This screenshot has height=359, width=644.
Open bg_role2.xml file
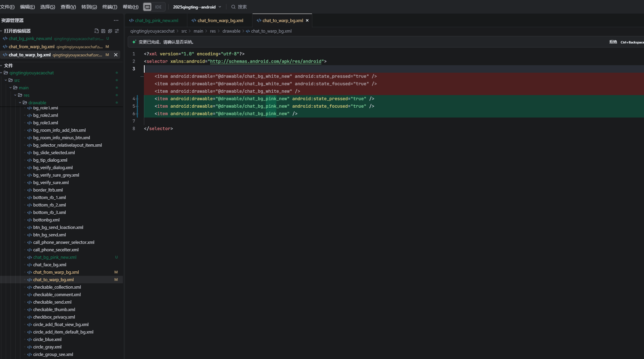[45, 115]
